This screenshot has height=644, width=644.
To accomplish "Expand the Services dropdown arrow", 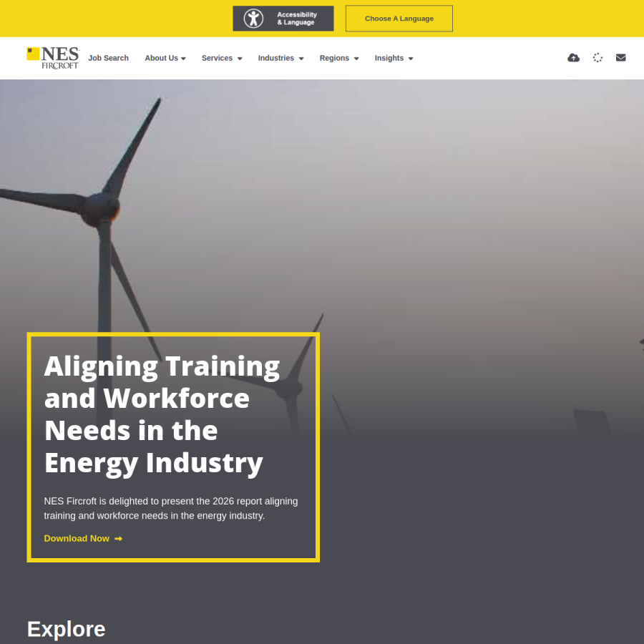I will tap(240, 59).
